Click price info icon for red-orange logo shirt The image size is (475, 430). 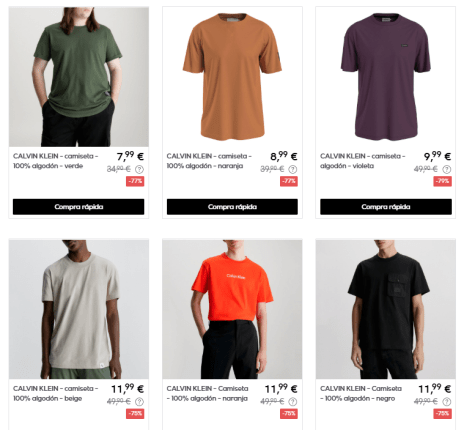click(293, 402)
